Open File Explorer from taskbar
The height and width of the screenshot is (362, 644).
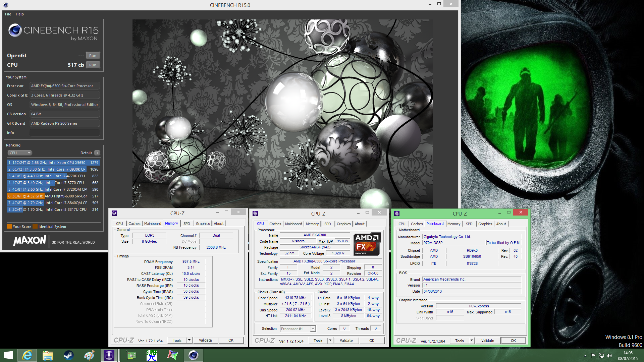pyautogui.click(x=48, y=355)
